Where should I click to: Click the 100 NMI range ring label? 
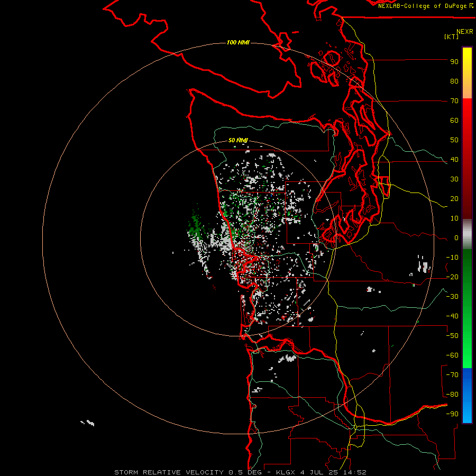[x=238, y=42]
